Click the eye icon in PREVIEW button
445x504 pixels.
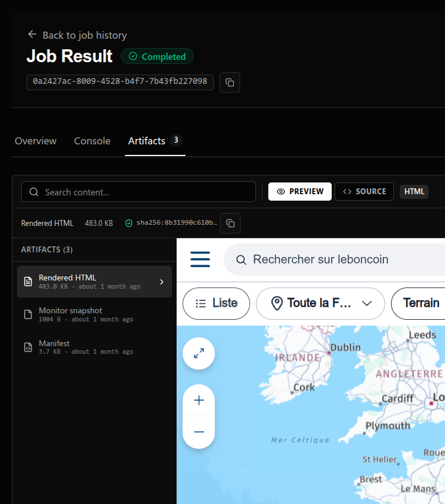281,192
